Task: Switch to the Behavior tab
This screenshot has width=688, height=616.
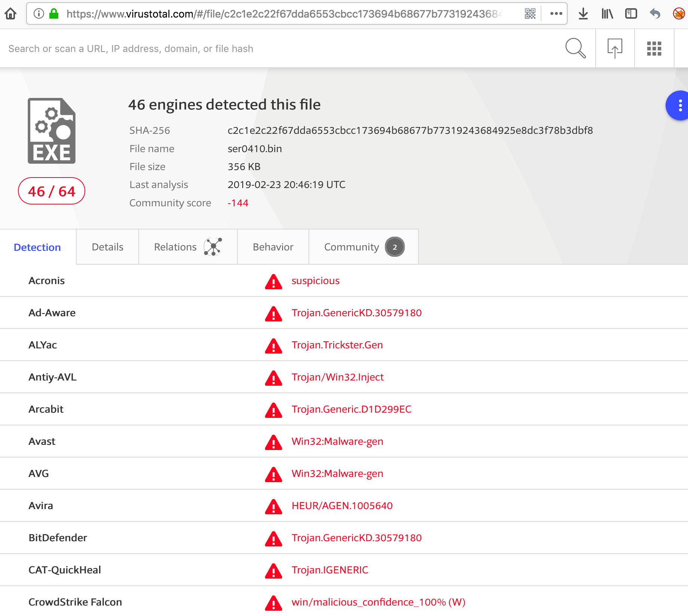Action: pos(273,247)
